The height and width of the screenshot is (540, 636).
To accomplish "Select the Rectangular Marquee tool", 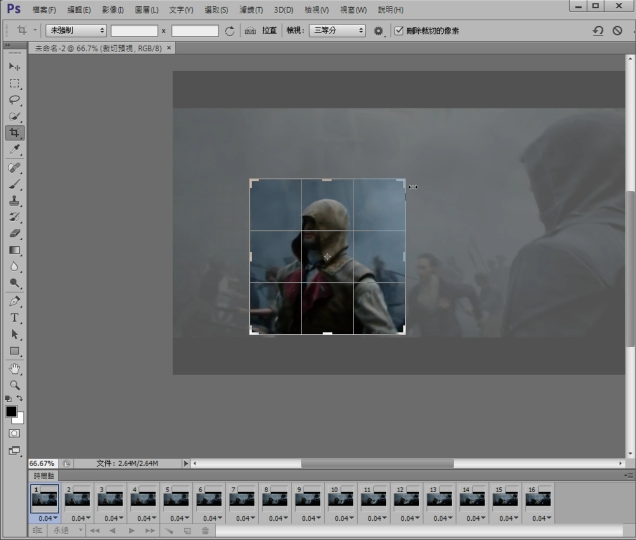I will 14,83.
